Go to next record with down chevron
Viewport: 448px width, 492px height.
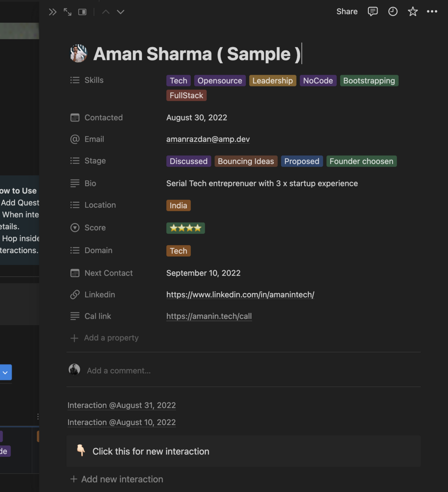pyautogui.click(x=120, y=12)
